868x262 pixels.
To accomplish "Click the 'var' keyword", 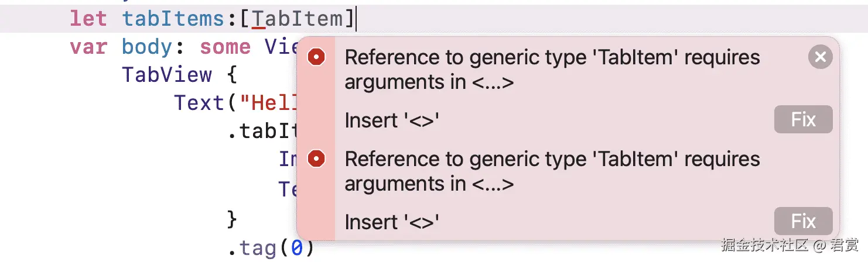I will 88,47.
